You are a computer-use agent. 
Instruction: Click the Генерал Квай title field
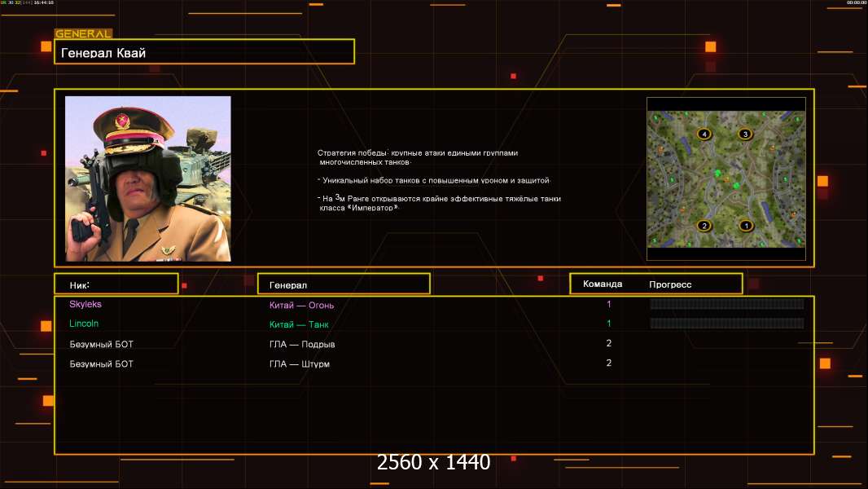[204, 52]
